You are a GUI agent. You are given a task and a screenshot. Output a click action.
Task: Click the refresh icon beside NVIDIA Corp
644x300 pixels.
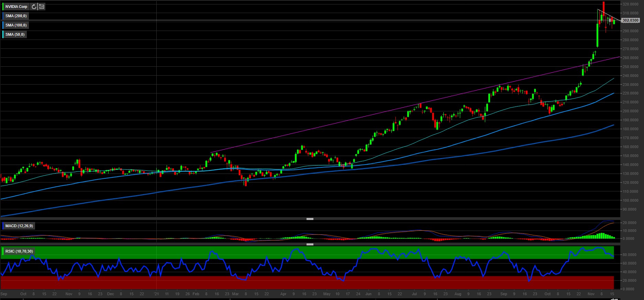tap(34, 7)
